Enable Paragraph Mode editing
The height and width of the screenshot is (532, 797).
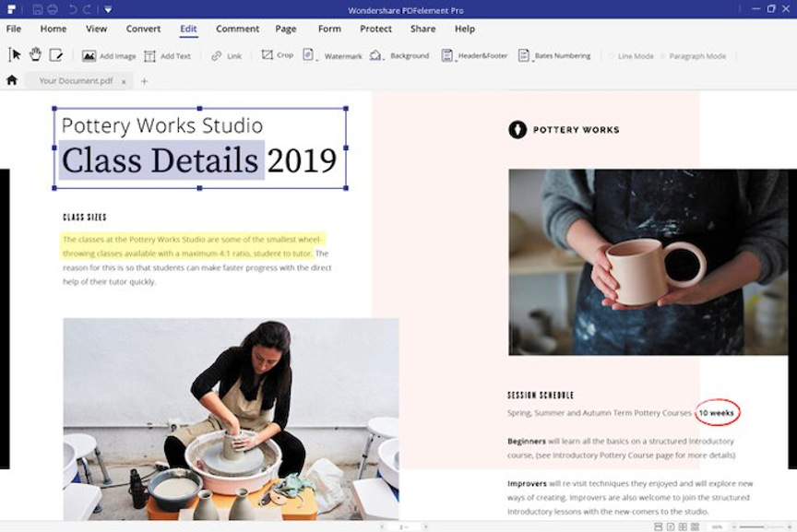point(692,56)
